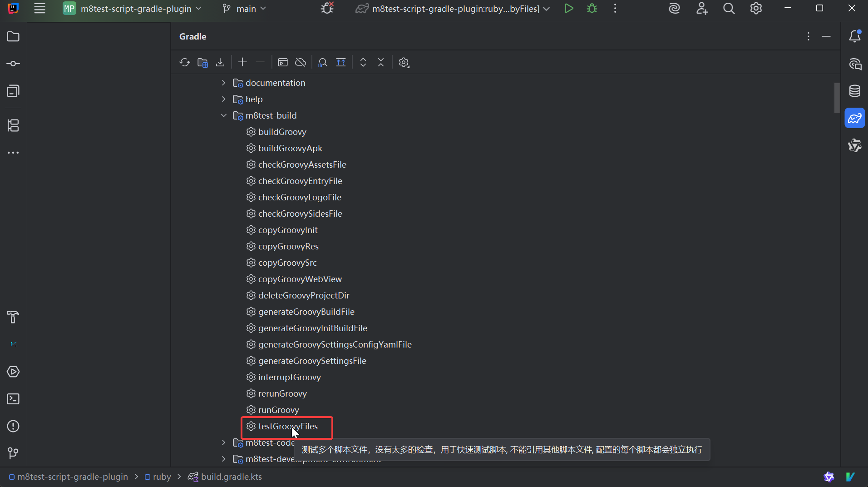This screenshot has height=487, width=868.
Task: Toggle offline mode in Gradle toolbar
Action: [x=301, y=62]
